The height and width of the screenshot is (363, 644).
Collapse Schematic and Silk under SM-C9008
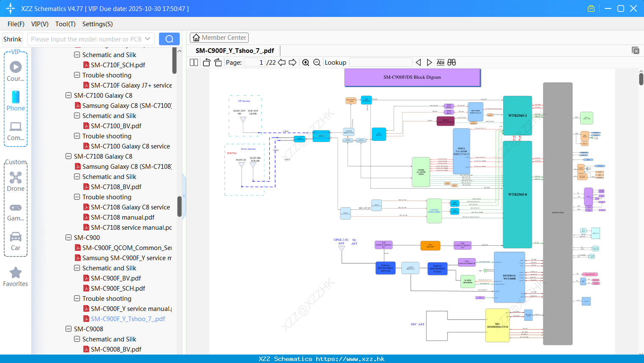click(77, 339)
